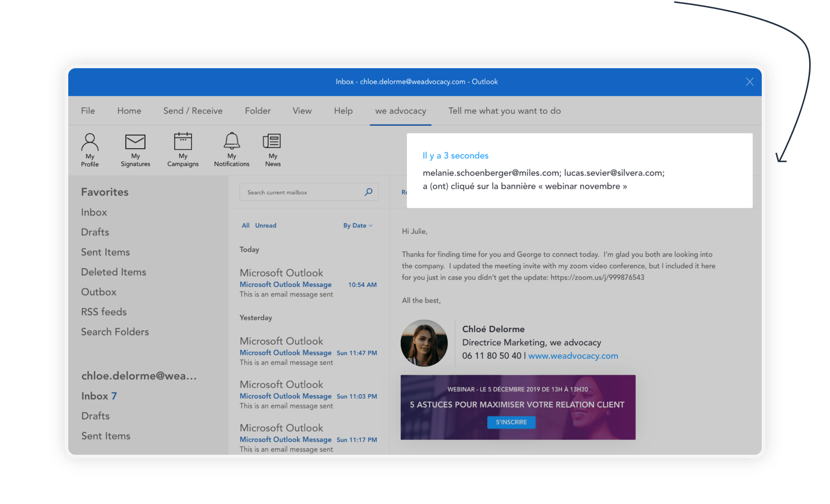Open Sent Items under chloe.delorme account
Screen dimensions: 830x504
click(106, 436)
